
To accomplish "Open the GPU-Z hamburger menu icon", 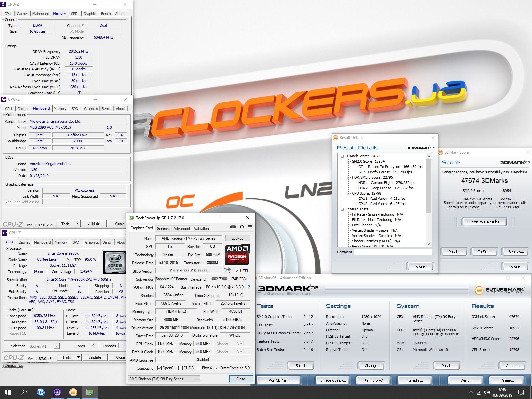I will pos(250,227).
